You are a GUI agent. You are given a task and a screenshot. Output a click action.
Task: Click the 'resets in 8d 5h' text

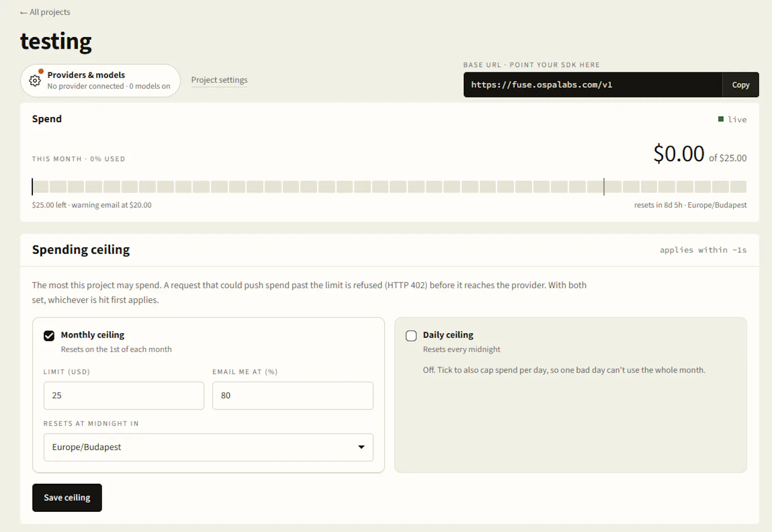pyautogui.click(x=658, y=205)
